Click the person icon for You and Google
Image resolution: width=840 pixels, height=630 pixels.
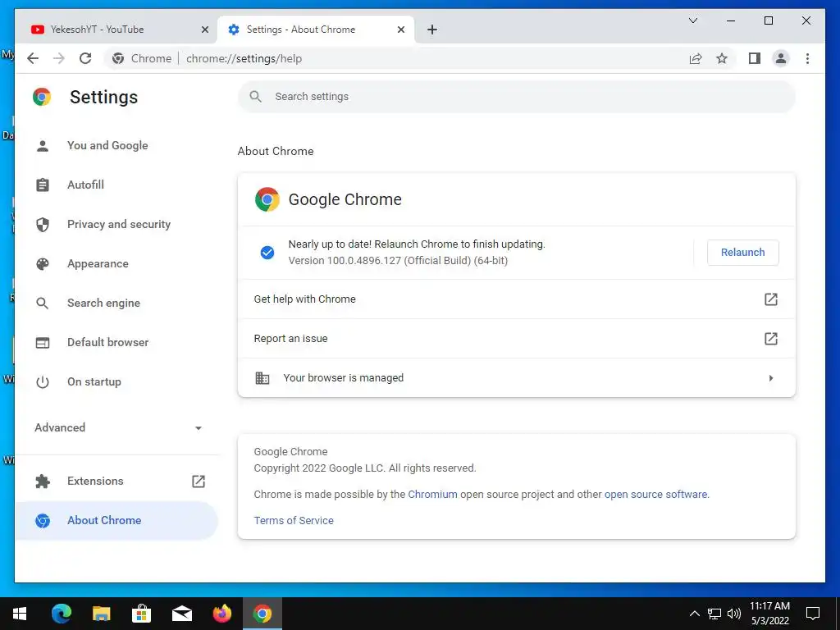pyautogui.click(x=43, y=146)
